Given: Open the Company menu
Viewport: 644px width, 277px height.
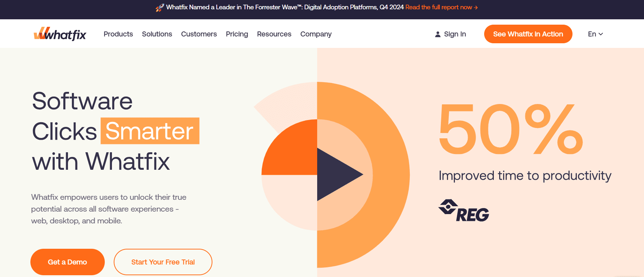Looking at the screenshot, I should [x=316, y=34].
